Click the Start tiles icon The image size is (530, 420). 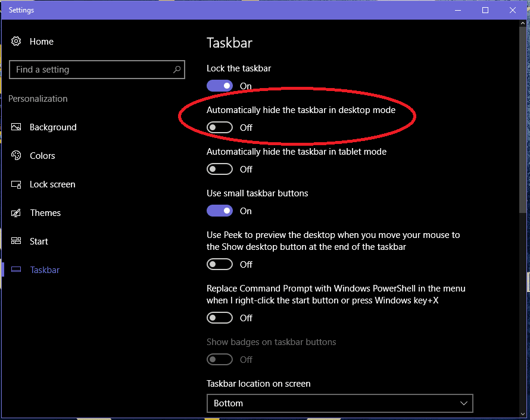click(x=16, y=242)
